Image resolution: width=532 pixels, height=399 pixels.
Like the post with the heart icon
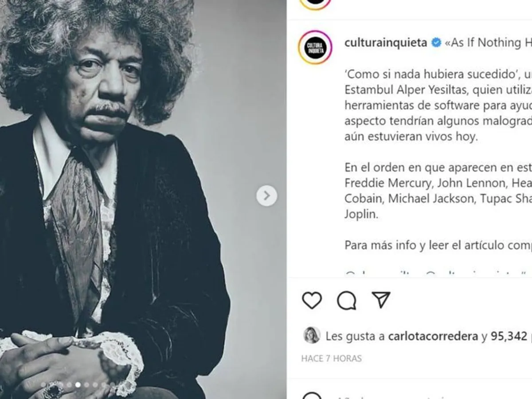click(312, 300)
